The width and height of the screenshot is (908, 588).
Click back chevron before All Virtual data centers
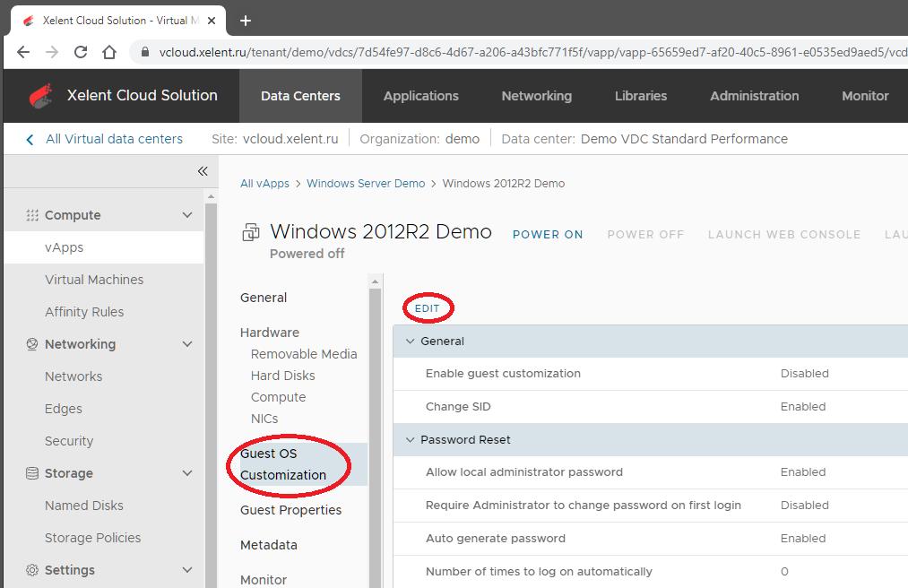[30, 140]
